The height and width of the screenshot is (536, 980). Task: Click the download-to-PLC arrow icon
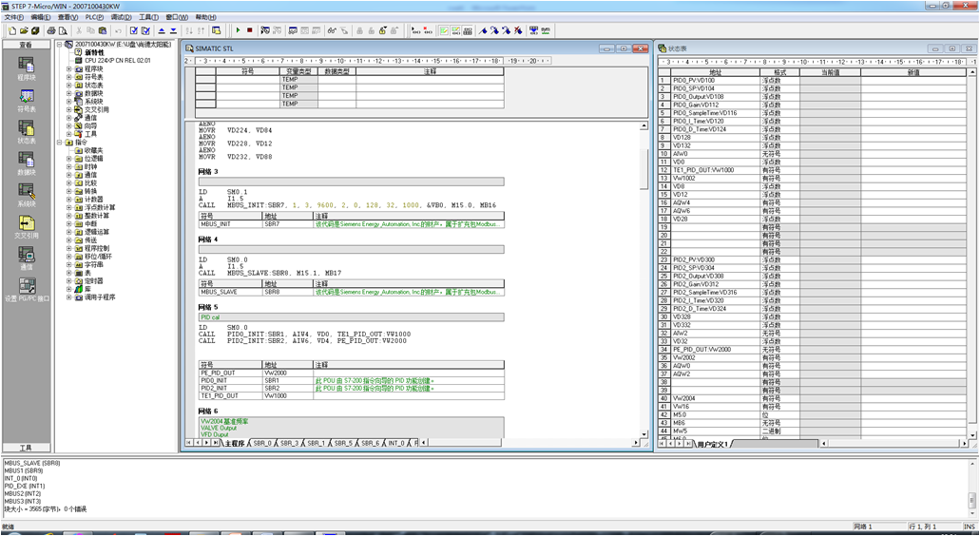[173, 30]
